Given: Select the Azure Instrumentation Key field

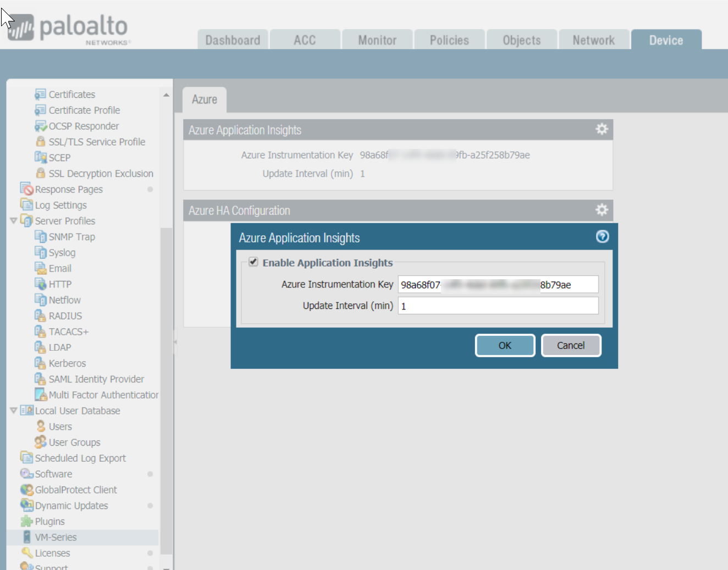Looking at the screenshot, I should [498, 284].
